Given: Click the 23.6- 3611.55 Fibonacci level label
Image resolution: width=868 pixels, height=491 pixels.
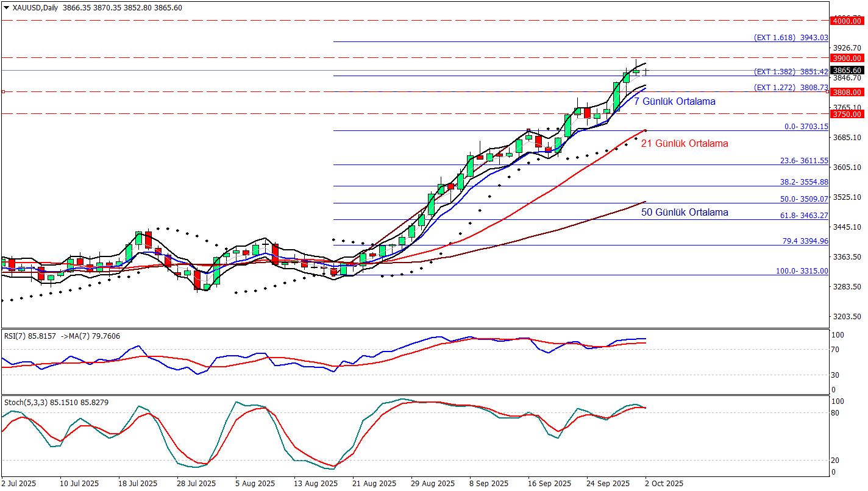Looking at the screenshot, I should coord(804,160).
